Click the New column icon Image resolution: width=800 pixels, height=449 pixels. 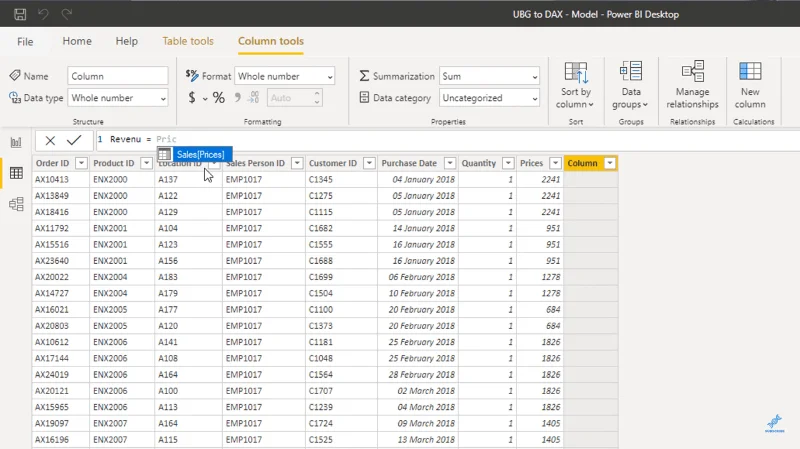750,71
